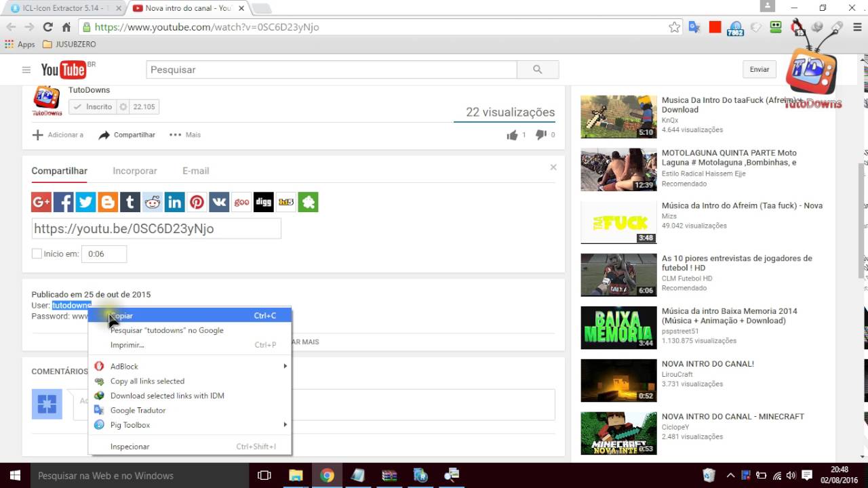Choose 'Download selected links with IDM'
The width and height of the screenshot is (868, 488).
point(190,396)
